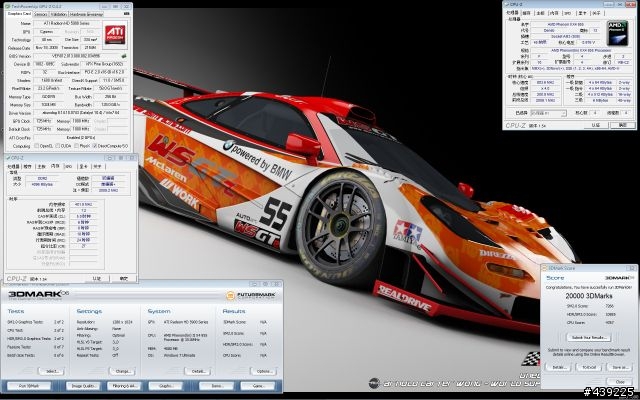Select the SPD tab in top-right CPU-Z

[x=567, y=13]
